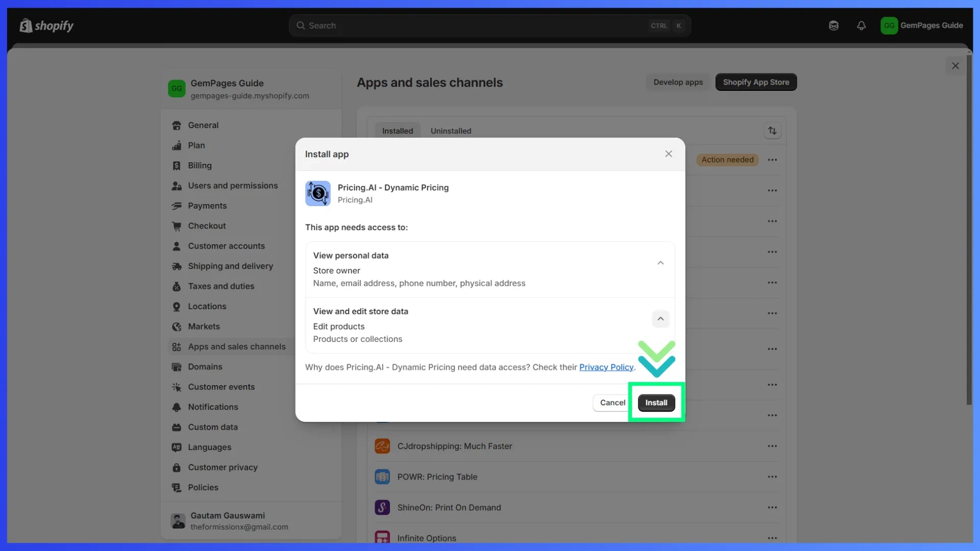980x551 pixels.
Task: Close the settings panel with X
Action: tap(955, 66)
